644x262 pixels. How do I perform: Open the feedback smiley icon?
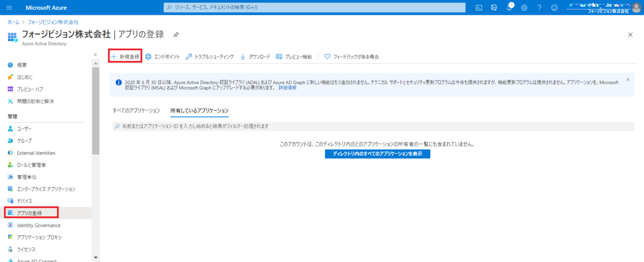(554, 8)
